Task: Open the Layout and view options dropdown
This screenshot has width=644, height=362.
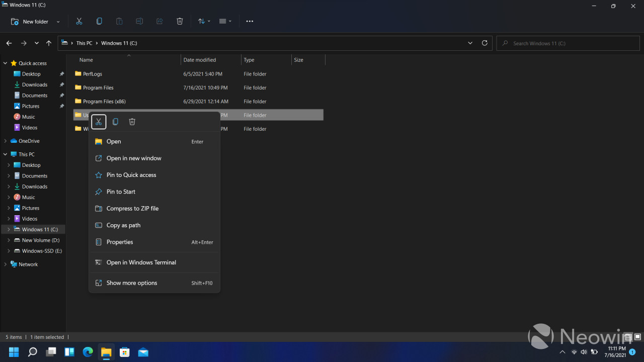Action: pos(225,21)
